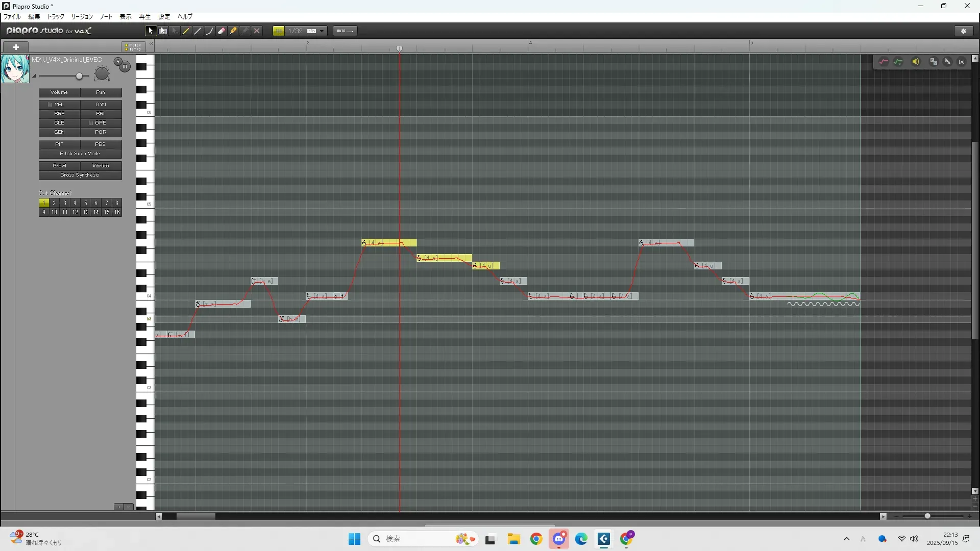Click the yellow speaker monitor icon
Image resolution: width=980 pixels, height=551 pixels.
[916, 62]
